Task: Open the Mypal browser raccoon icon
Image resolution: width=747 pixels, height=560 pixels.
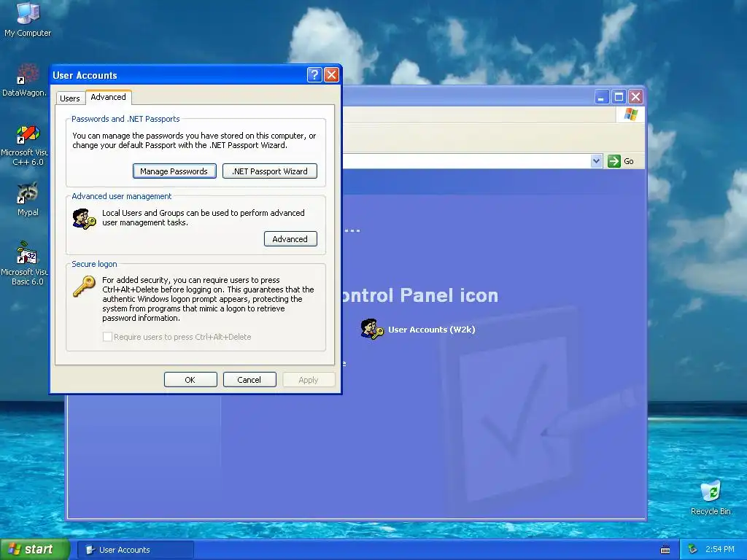Action: (28, 199)
